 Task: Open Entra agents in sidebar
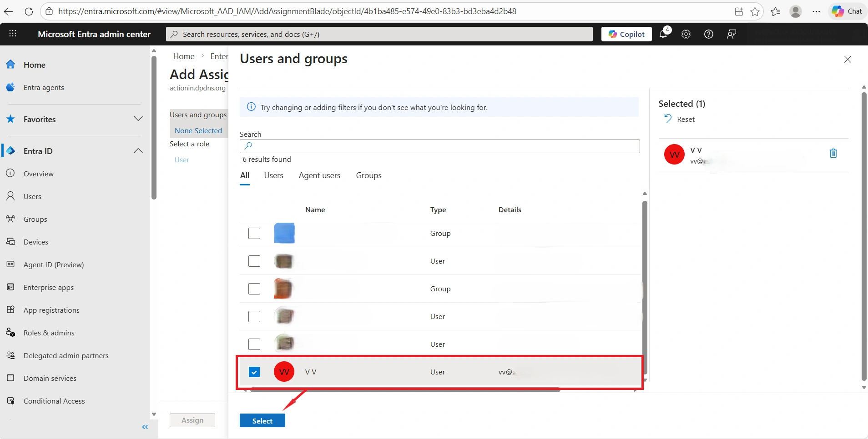(44, 87)
